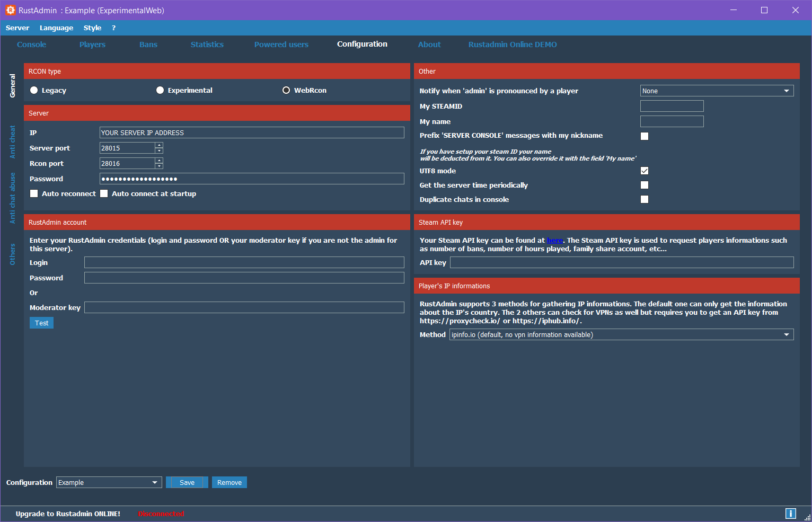Viewport: 812px width, 522px height.
Task: Click the info icon in the status bar
Action: click(x=790, y=513)
